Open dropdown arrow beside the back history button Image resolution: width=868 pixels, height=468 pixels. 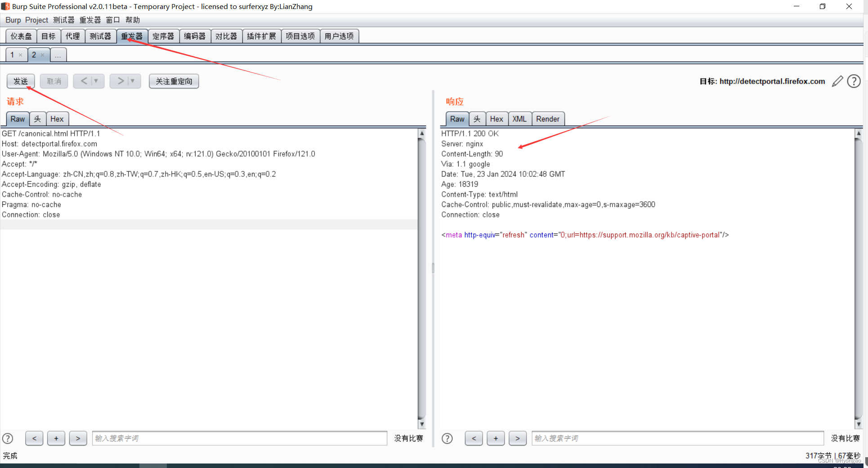click(x=96, y=81)
